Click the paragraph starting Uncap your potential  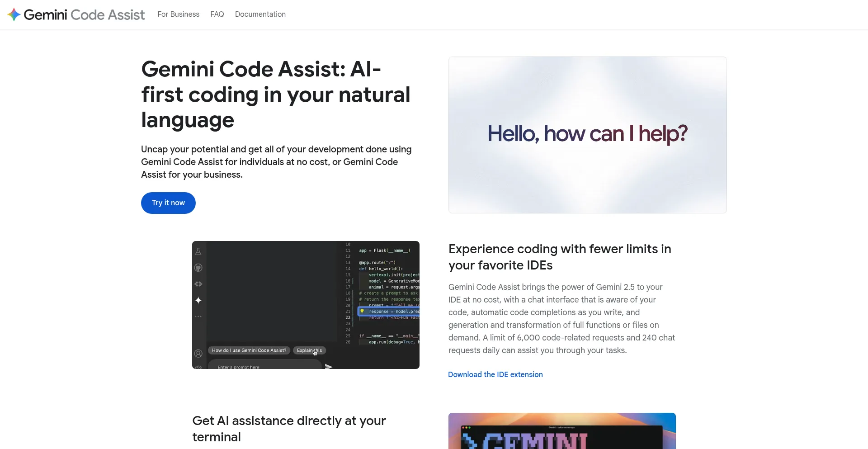[x=276, y=162]
